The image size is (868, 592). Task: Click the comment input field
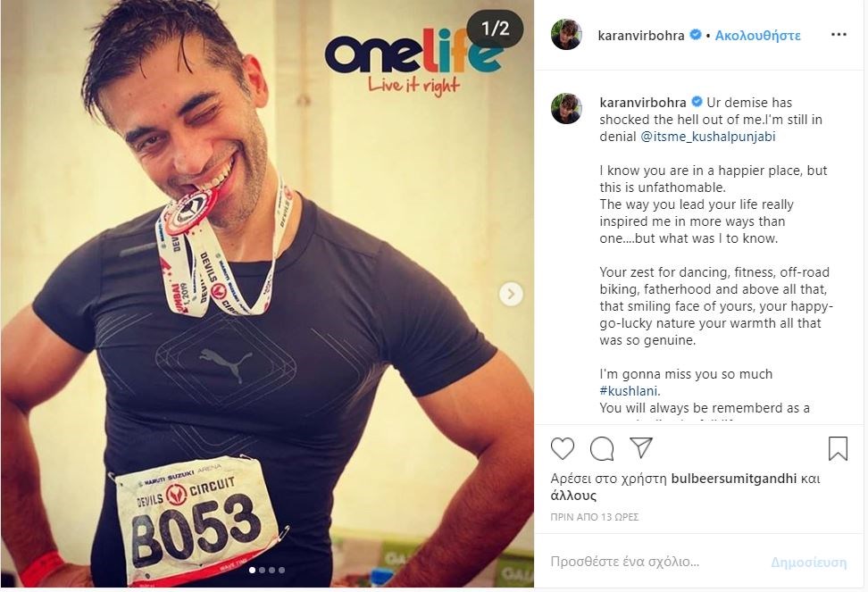[x=653, y=563]
